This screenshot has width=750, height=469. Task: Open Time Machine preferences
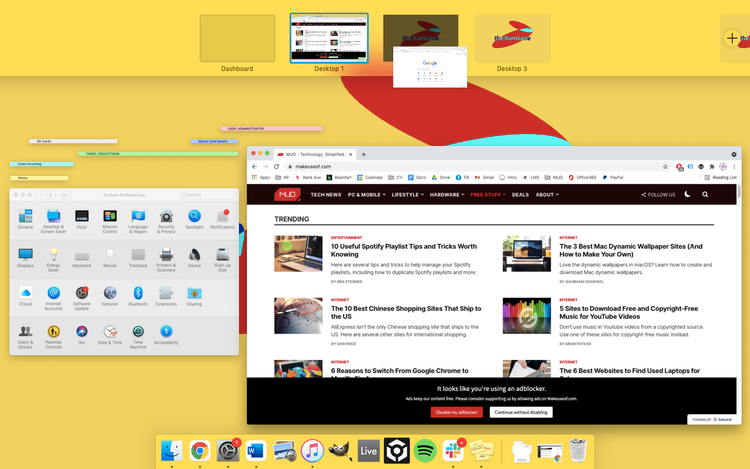click(x=138, y=337)
